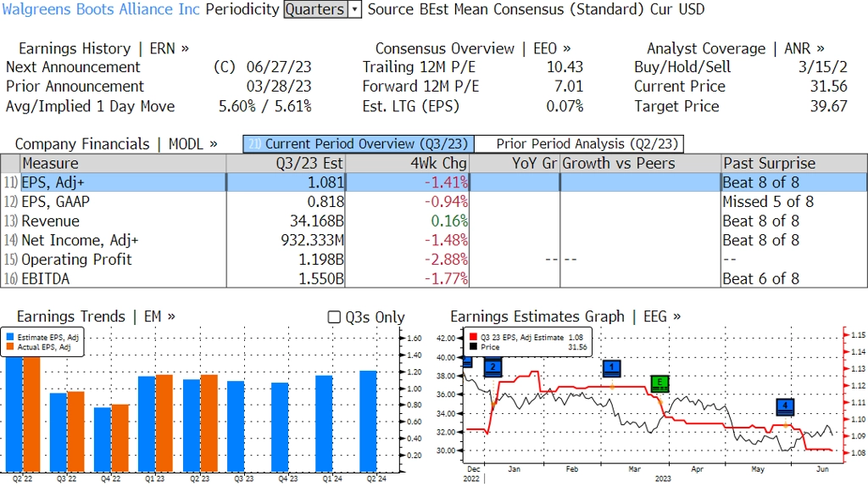The image size is (868, 487).
Task: Select the EPS, GAAP row
Action: tap(434, 202)
